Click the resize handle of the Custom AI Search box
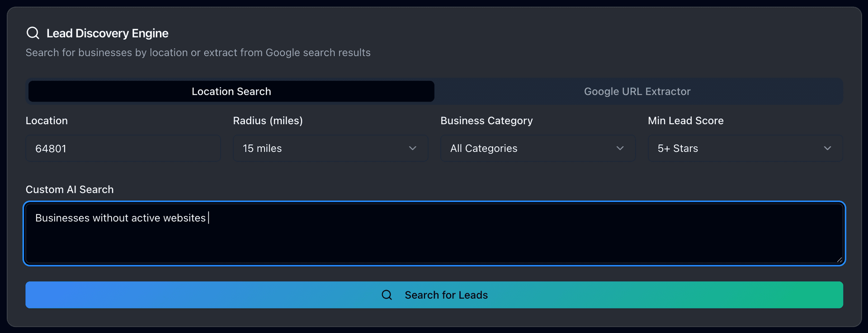This screenshot has width=868, height=333. (839, 259)
